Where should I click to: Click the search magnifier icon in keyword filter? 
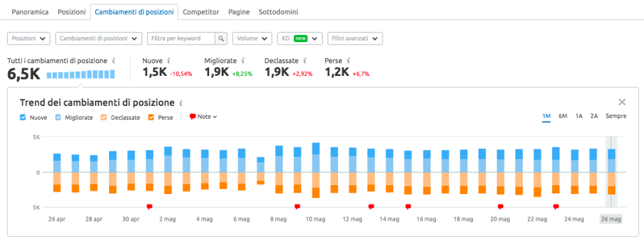221,39
